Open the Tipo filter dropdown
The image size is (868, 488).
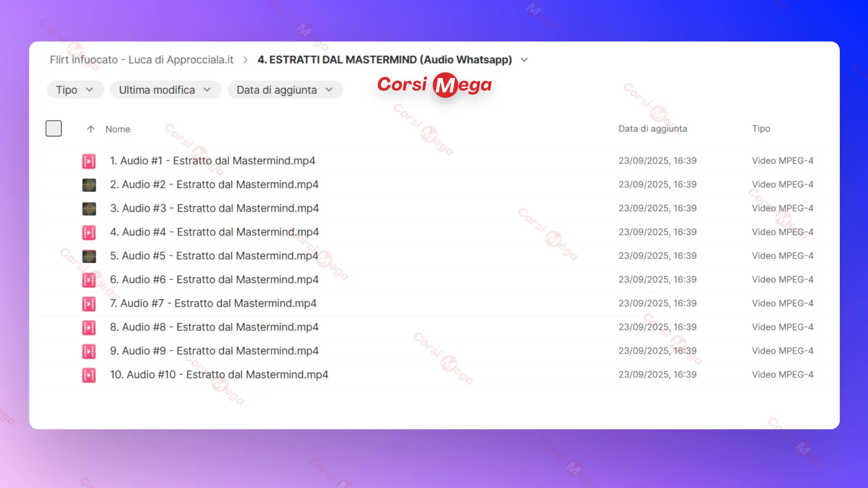pos(75,90)
